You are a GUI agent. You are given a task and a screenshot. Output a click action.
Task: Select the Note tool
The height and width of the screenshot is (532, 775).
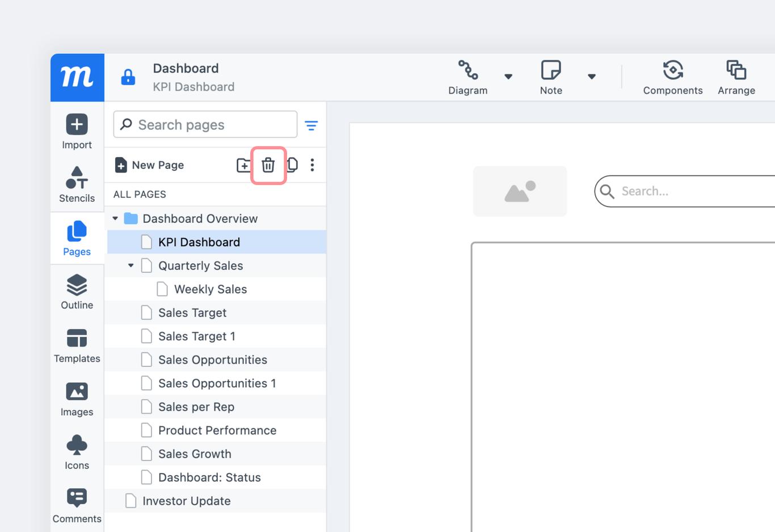(x=551, y=78)
